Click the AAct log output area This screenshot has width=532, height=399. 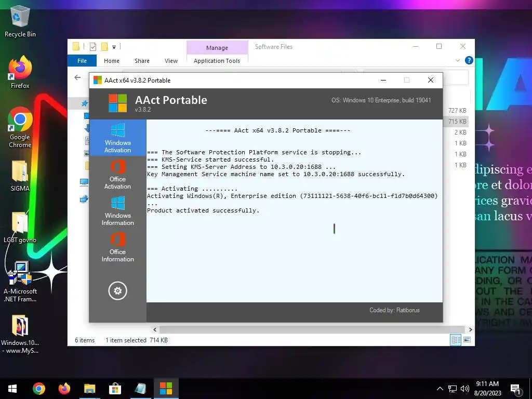point(295,211)
